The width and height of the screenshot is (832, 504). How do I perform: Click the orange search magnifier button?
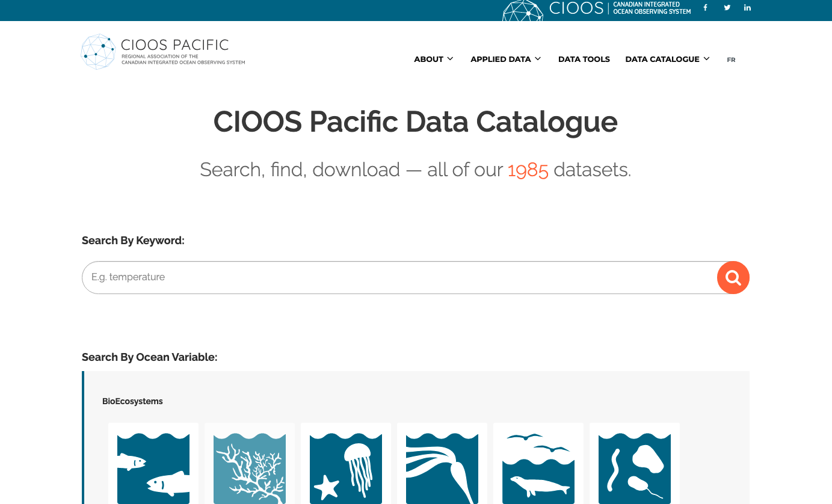coord(733,277)
